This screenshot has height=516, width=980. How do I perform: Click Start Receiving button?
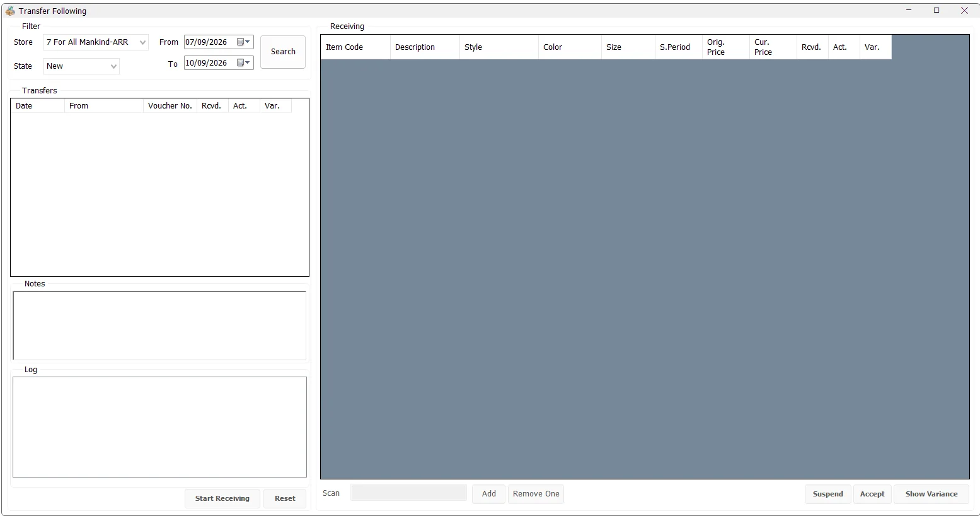pyautogui.click(x=222, y=498)
